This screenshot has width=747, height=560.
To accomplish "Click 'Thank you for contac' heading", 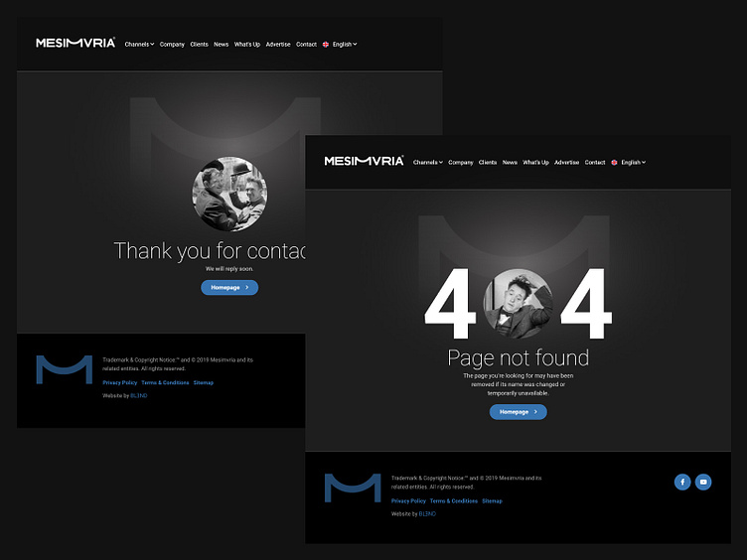I will pos(210,251).
